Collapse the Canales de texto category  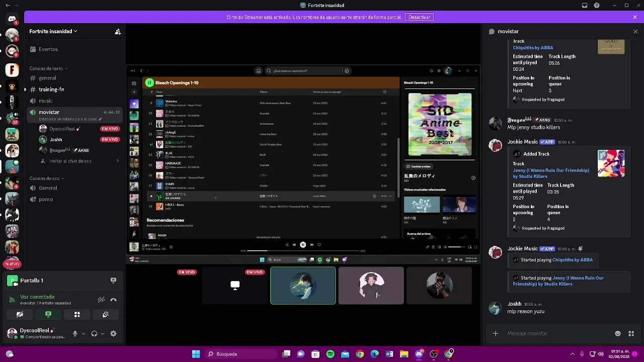tap(48, 68)
